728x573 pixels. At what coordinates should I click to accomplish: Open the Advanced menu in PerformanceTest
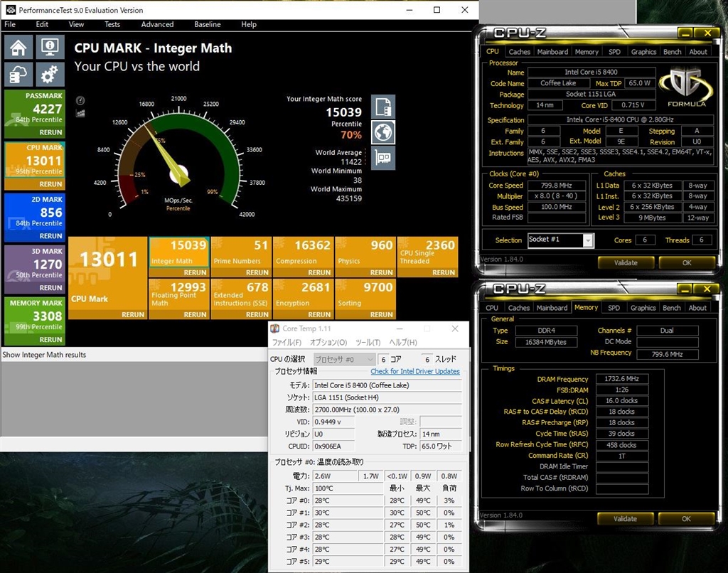point(157,24)
